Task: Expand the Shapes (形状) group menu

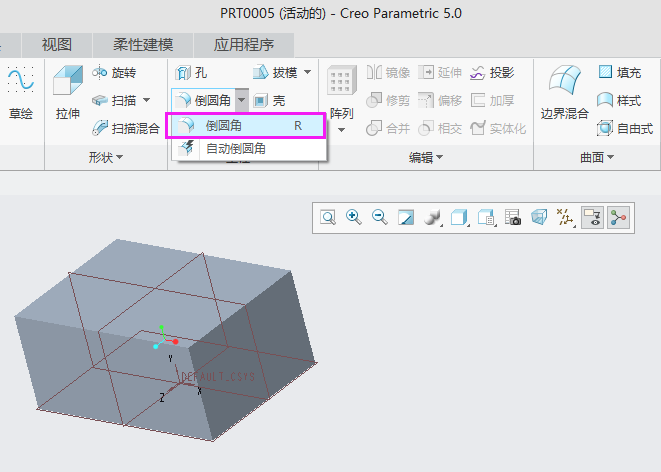Action: coord(106,157)
